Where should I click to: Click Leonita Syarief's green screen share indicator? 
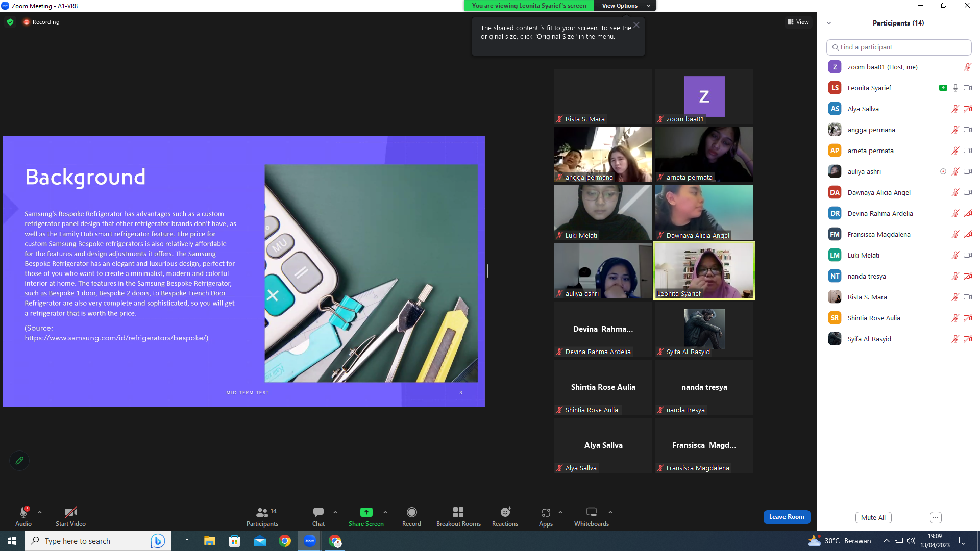943,88
